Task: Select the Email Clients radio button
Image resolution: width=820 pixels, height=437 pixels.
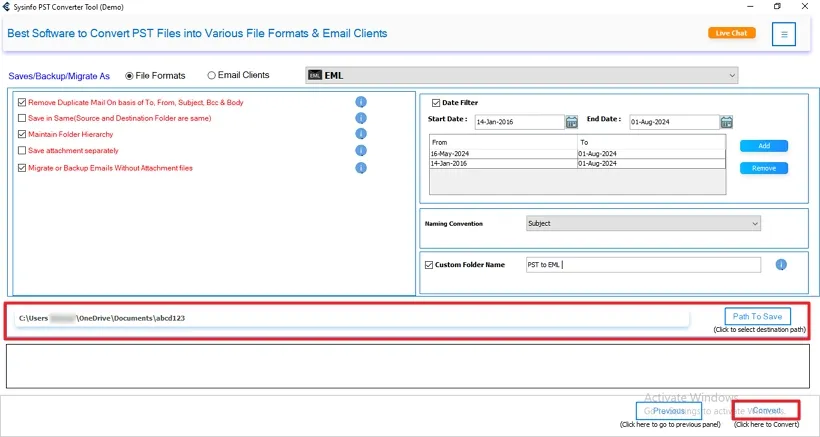Action: point(212,75)
